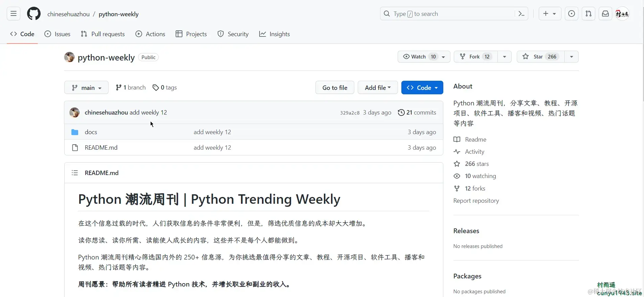Click the README.md file icon
644x297 pixels.
(x=75, y=148)
